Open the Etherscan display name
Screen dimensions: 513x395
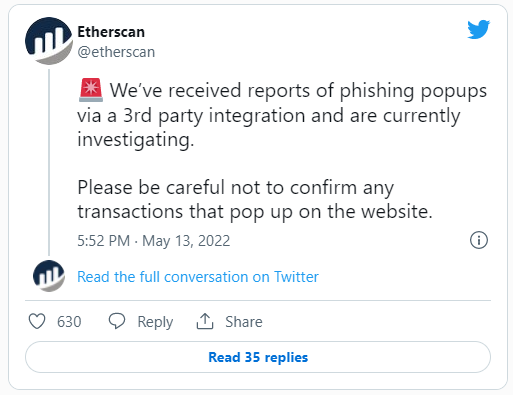pos(111,32)
